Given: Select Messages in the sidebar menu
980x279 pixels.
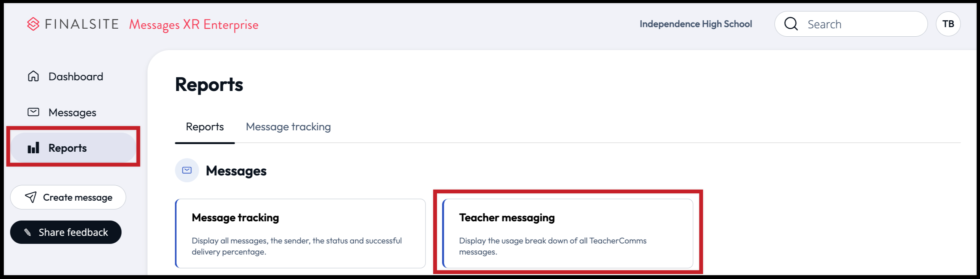Looking at the screenshot, I should [72, 112].
